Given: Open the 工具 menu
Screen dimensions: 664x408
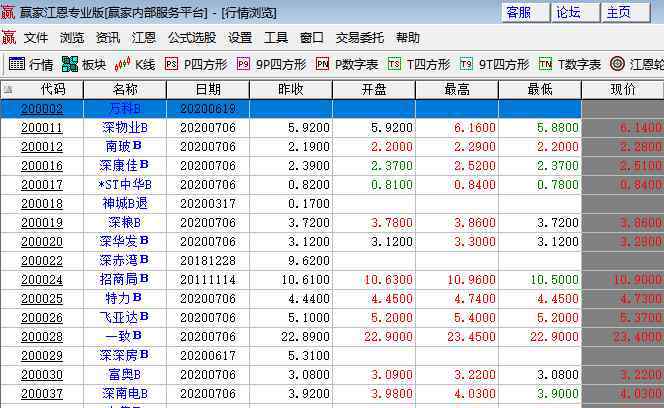Looking at the screenshot, I should [276, 38].
